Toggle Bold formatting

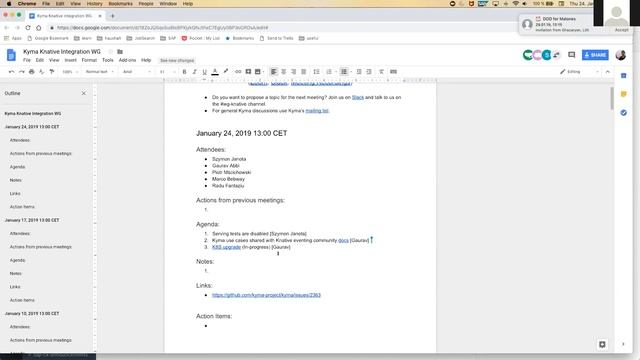coord(184,72)
